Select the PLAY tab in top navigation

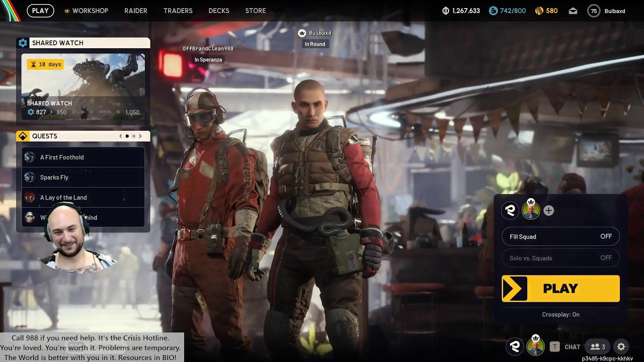click(x=40, y=11)
